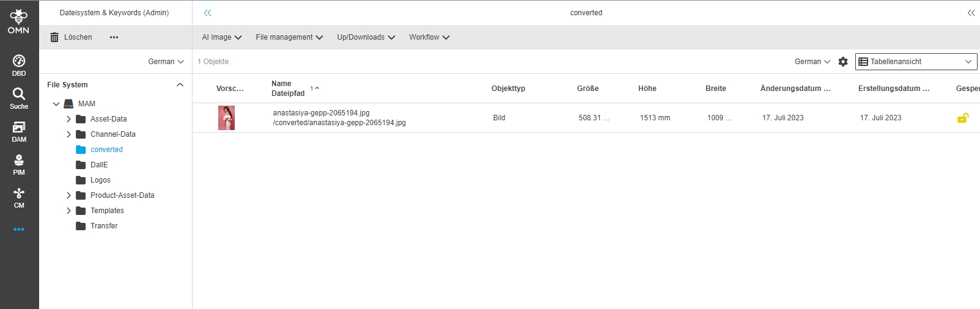
Task: Collapse the File System panel section
Action: click(x=180, y=85)
